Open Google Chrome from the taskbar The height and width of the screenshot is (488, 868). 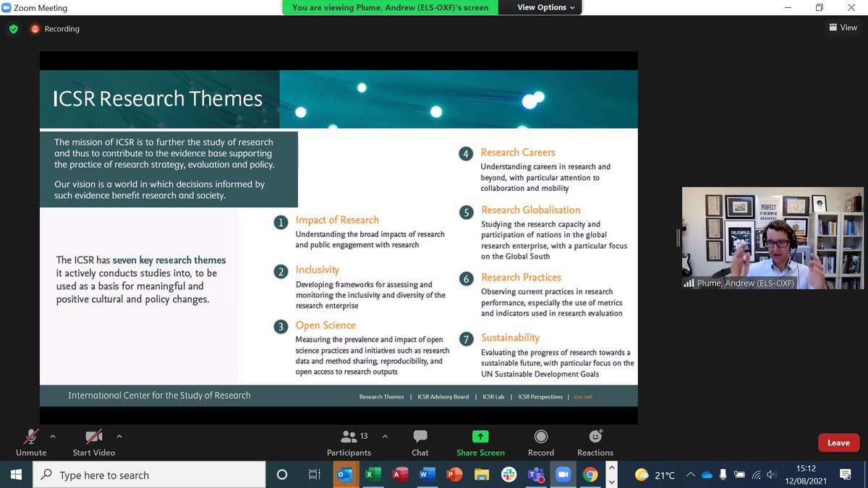(591, 475)
